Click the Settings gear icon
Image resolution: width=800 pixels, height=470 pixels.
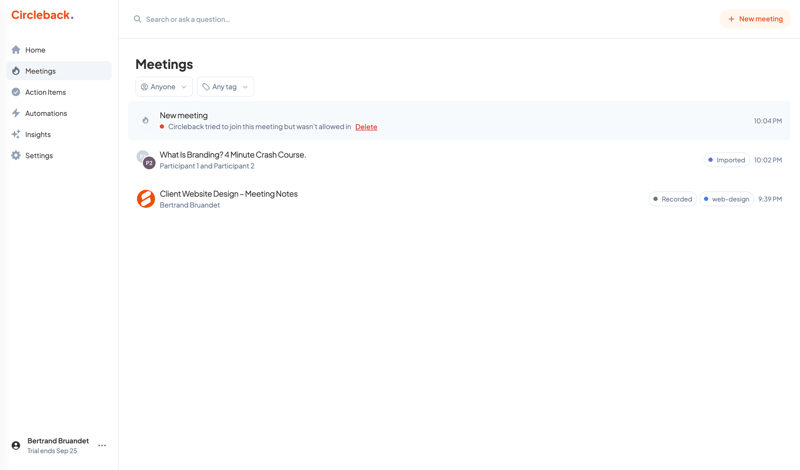pyautogui.click(x=16, y=155)
